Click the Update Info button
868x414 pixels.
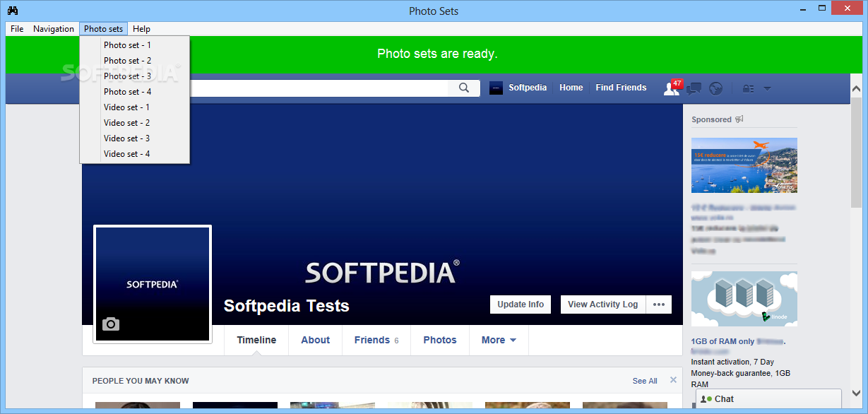(x=521, y=304)
